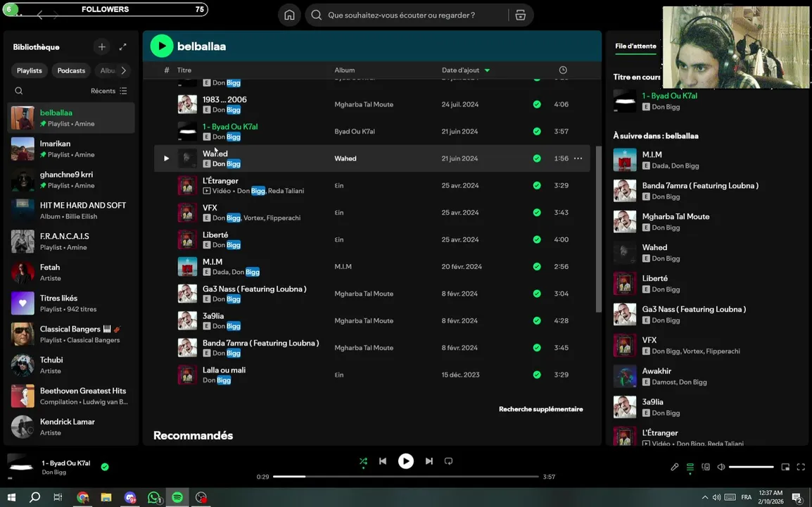Viewport: 812px width, 507px height.
Task: Select the Playlists filter chip
Action: (x=30, y=70)
